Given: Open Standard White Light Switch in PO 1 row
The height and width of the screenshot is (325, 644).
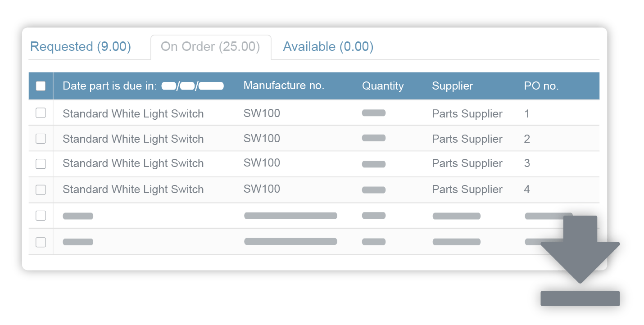Looking at the screenshot, I should point(133,114).
